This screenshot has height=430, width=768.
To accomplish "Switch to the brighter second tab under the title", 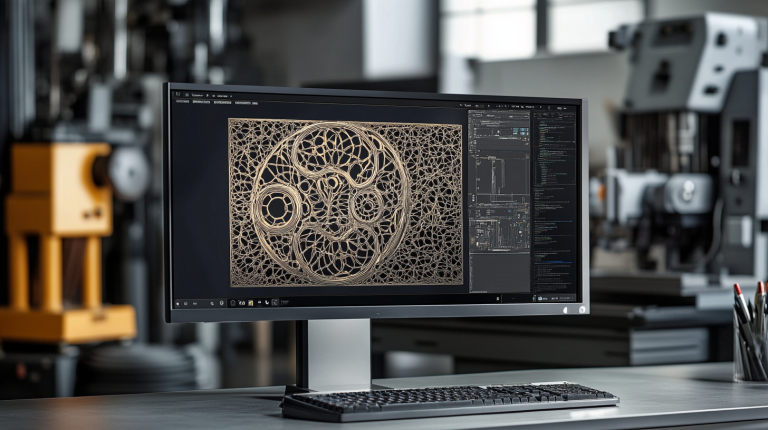I will coord(201,102).
